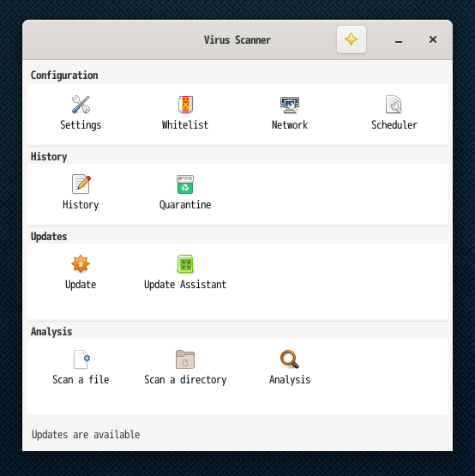Click the Update Assistant label text
Image resolution: width=475 pixels, height=476 pixels.
(185, 285)
